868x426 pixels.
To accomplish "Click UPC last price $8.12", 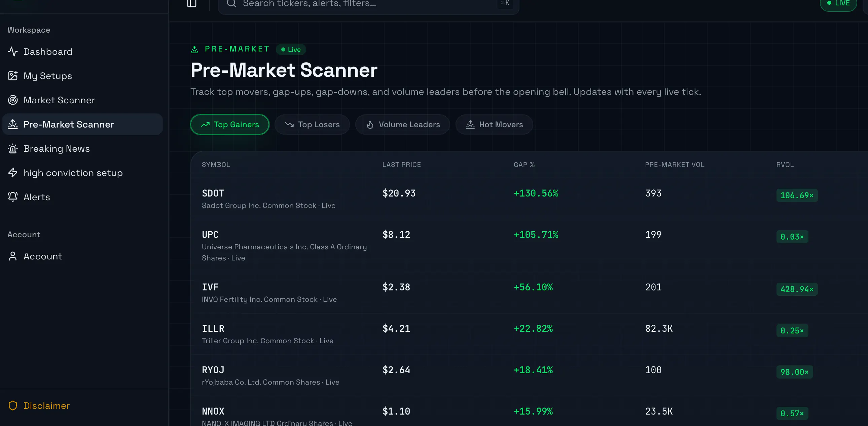I will pyautogui.click(x=396, y=235).
